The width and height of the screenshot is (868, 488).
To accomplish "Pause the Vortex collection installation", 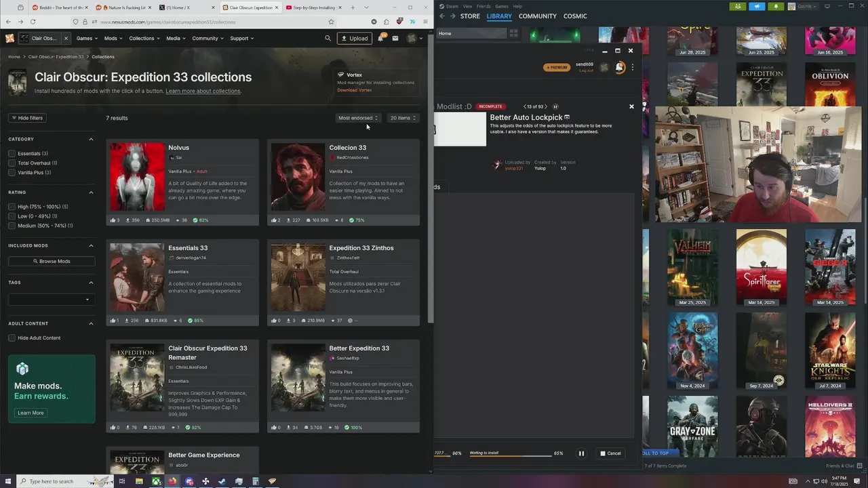I will [x=581, y=453].
